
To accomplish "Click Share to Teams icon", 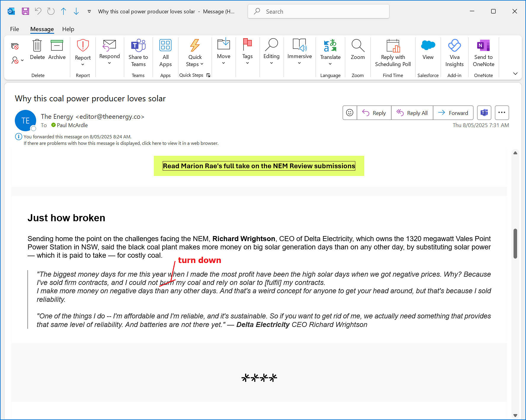I will tap(138, 53).
